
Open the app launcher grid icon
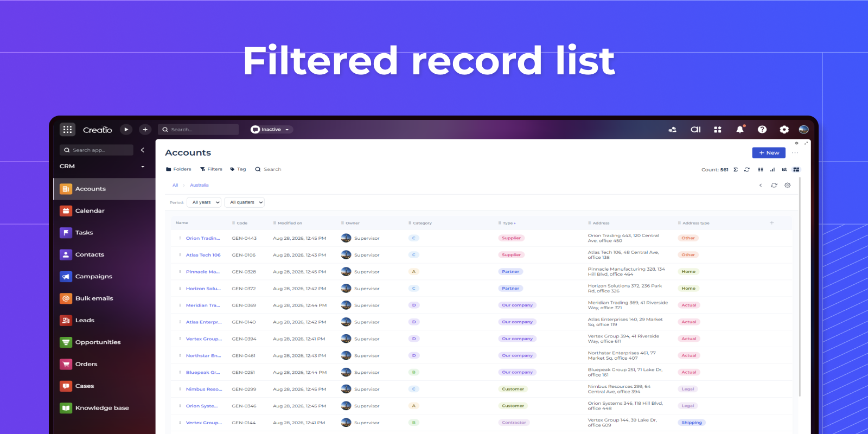[x=67, y=129]
